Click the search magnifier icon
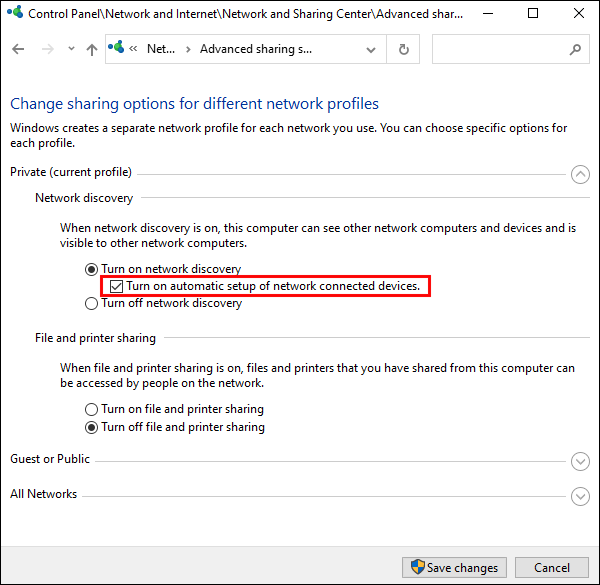600x585 pixels. coord(575,49)
